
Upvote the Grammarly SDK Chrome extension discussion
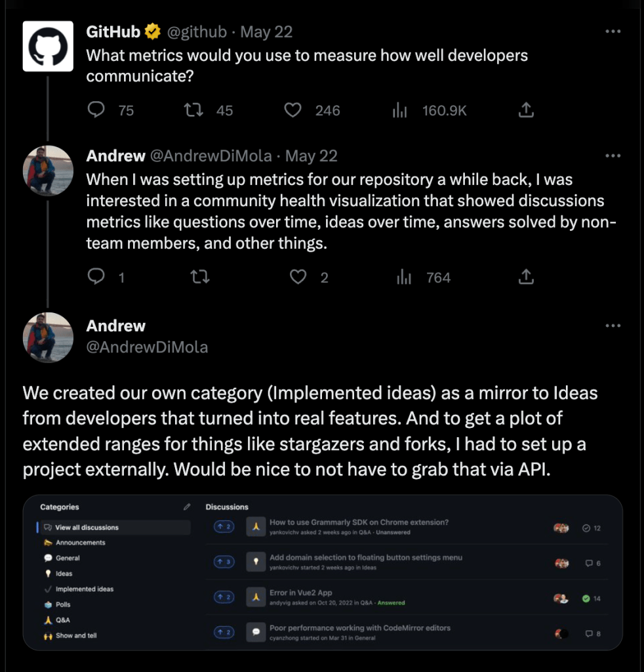224,526
